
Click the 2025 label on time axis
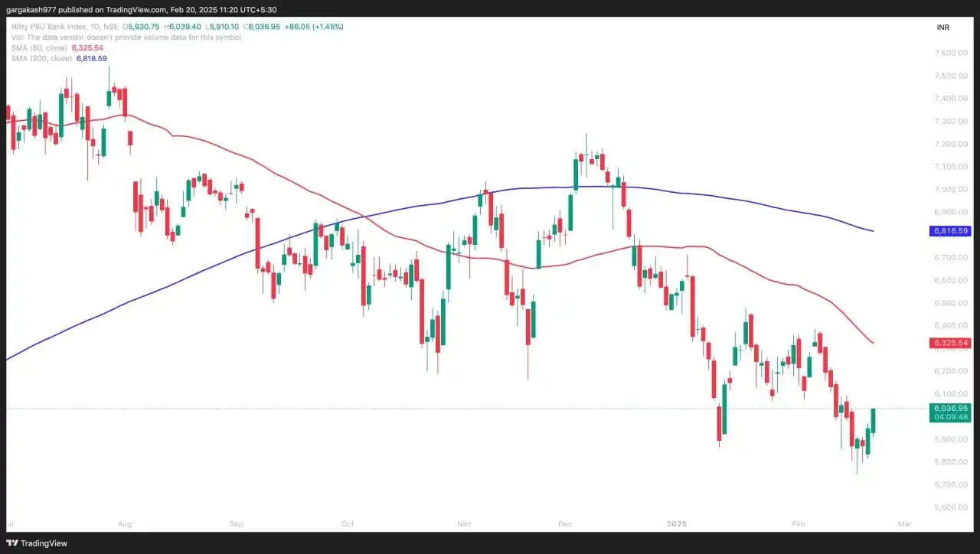(x=677, y=524)
